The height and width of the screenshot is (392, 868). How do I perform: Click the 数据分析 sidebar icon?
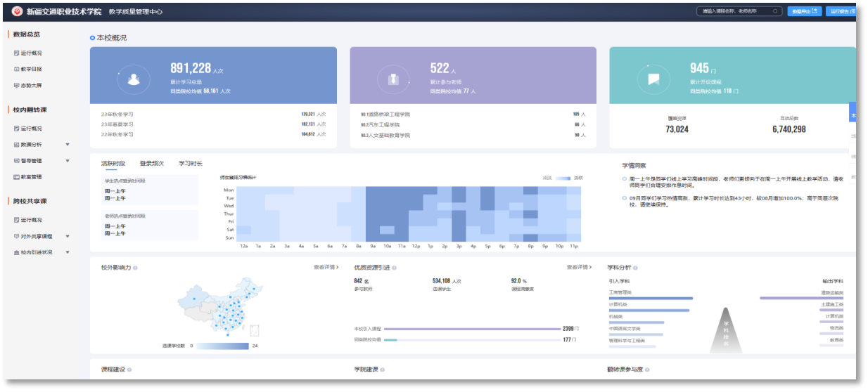click(x=17, y=144)
